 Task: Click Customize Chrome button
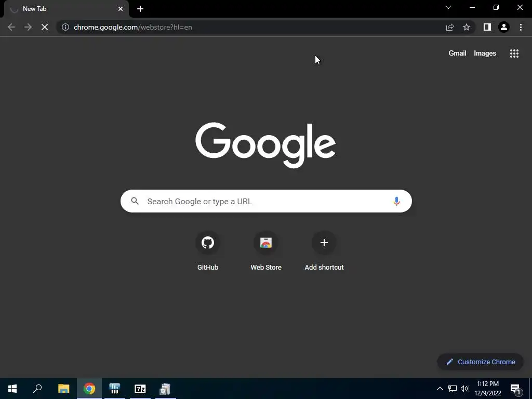click(x=480, y=362)
